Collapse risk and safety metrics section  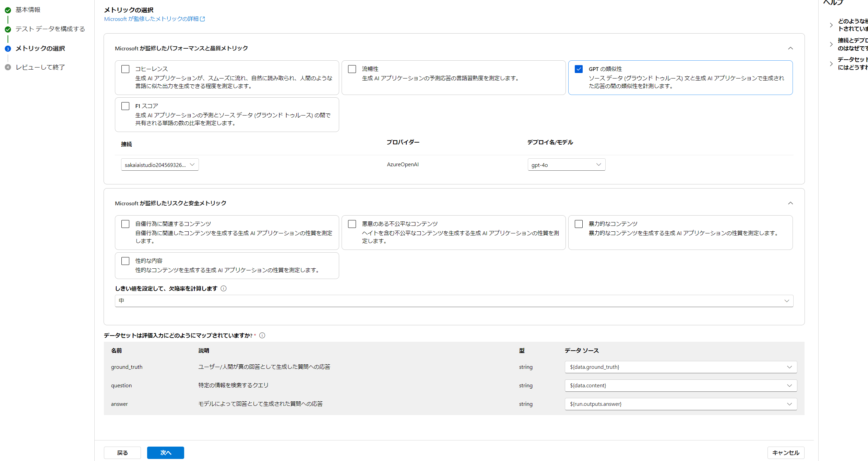pos(790,203)
